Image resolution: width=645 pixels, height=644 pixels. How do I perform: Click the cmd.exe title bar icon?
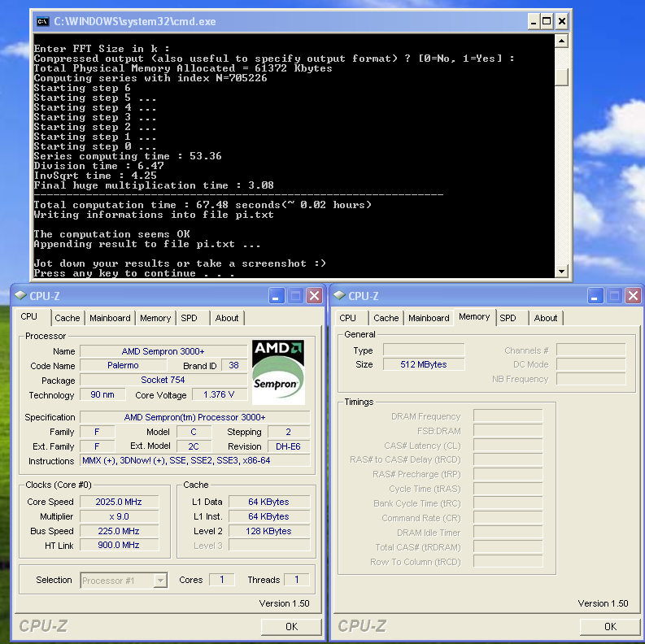click(43, 21)
